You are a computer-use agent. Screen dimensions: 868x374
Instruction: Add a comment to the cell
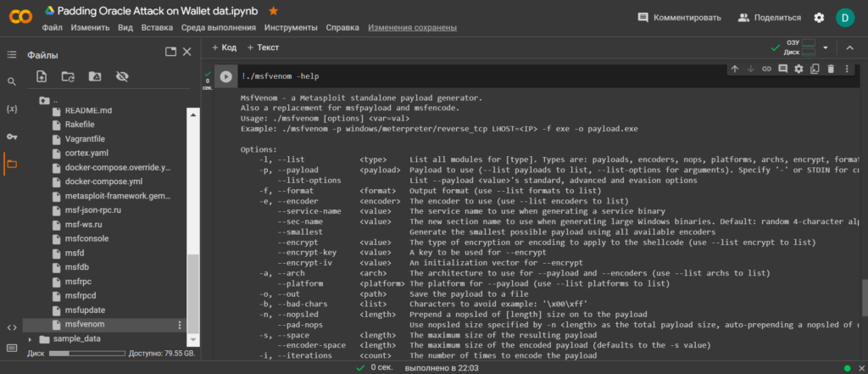[782, 69]
